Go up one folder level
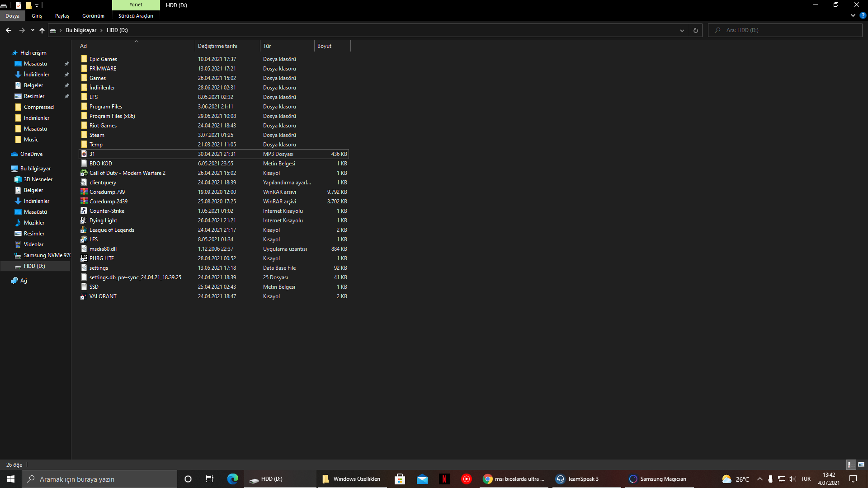This screenshot has height=488, width=868. (x=42, y=30)
